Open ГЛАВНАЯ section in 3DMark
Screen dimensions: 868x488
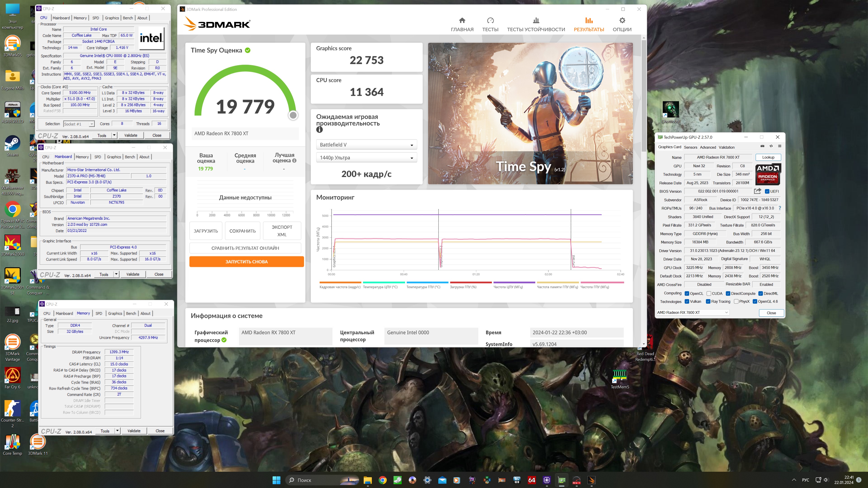tap(462, 25)
